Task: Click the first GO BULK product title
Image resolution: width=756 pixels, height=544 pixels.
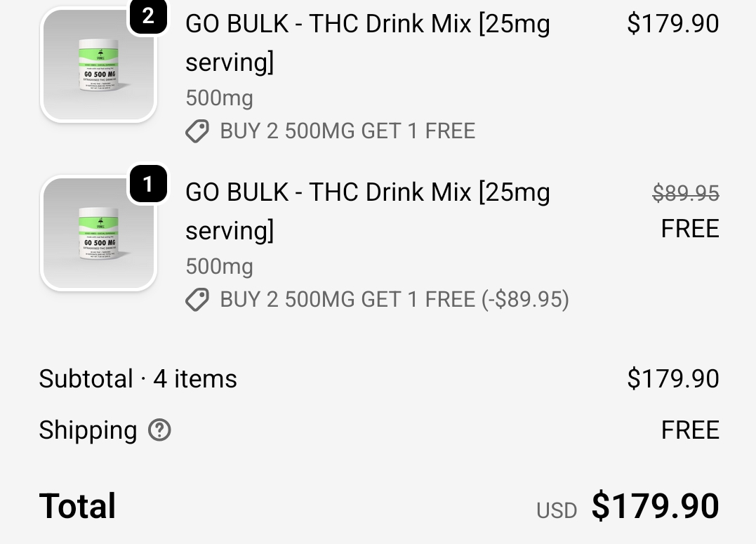Action: click(367, 43)
